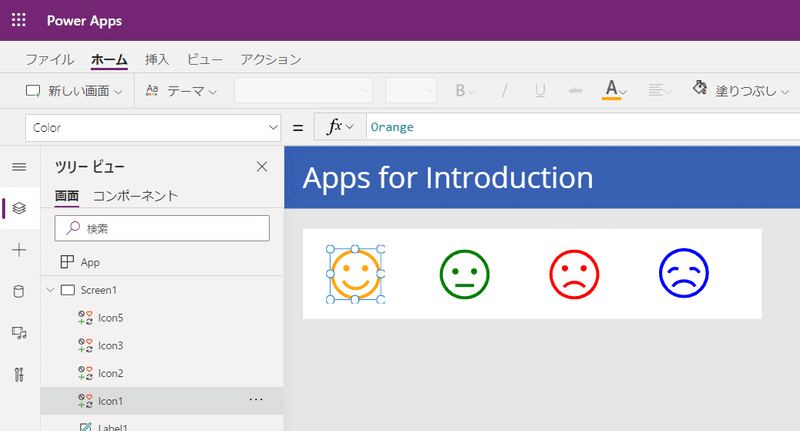Open the 挿入 tab

(x=157, y=60)
